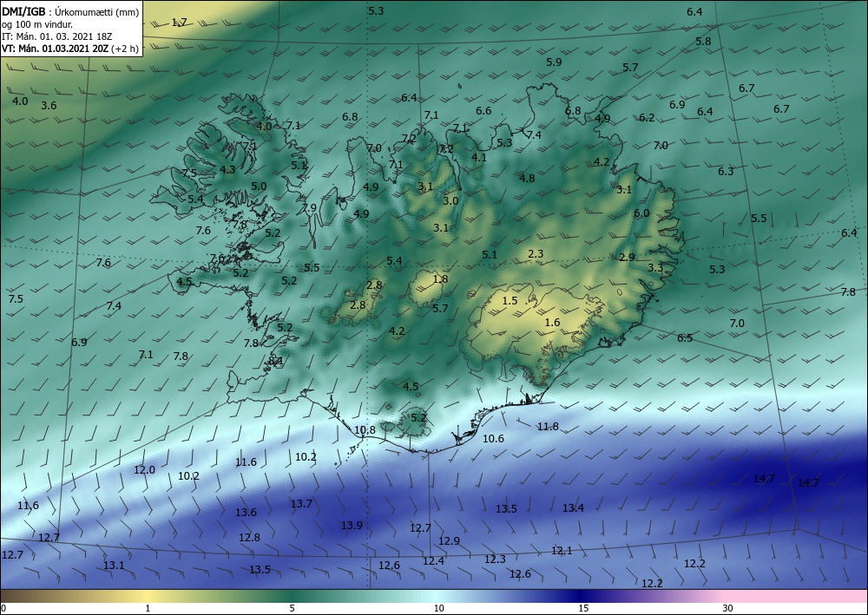Click the 1.7 value in the top-left sea

180,23
